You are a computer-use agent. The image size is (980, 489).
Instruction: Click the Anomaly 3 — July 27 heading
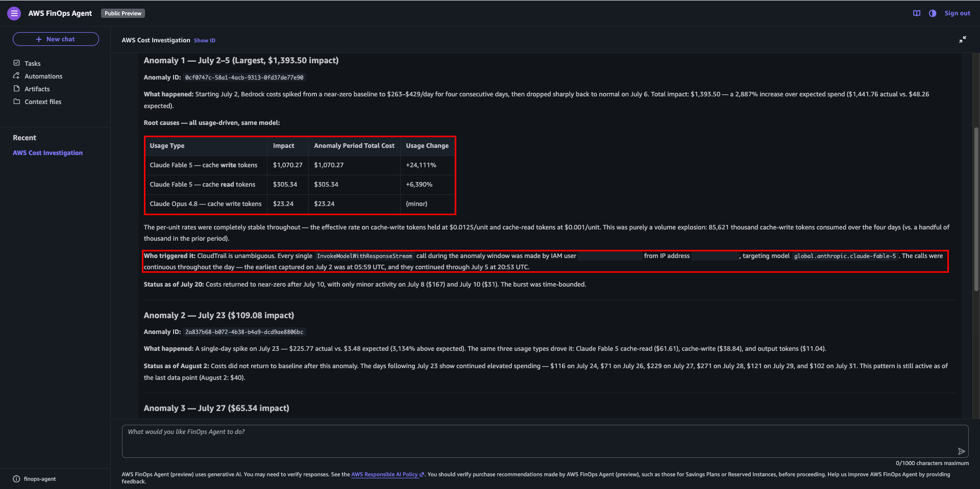pyautogui.click(x=216, y=408)
